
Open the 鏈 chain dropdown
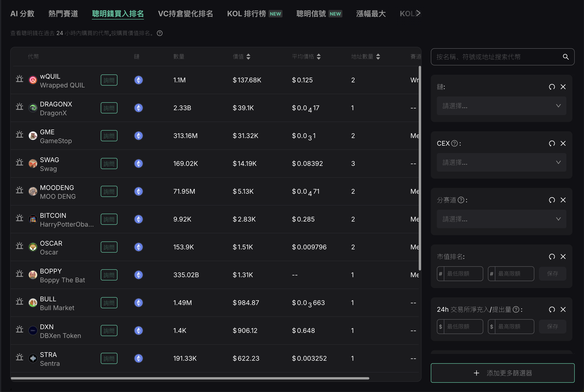point(501,106)
